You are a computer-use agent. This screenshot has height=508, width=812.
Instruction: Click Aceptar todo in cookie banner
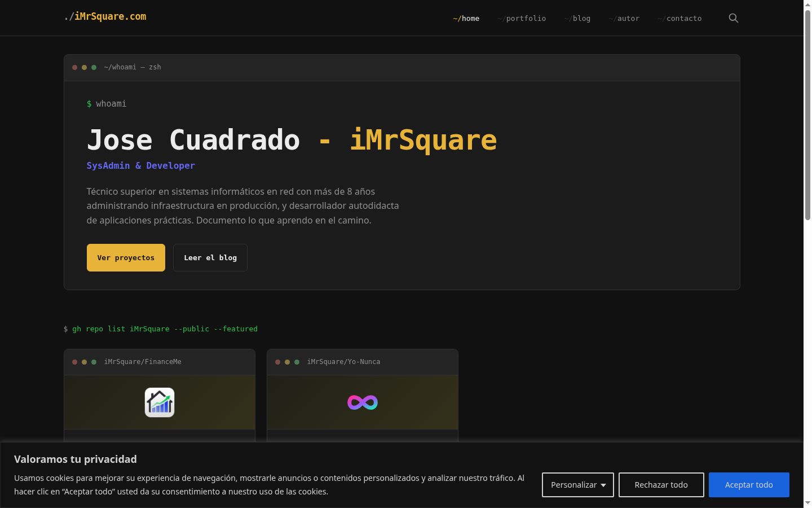pyautogui.click(x=749, y=485)
